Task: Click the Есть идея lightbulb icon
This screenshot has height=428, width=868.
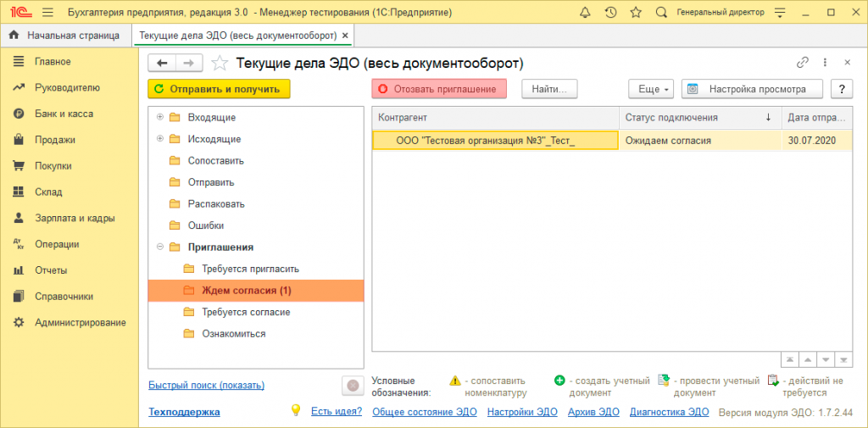Action: (x=296, y=410)
